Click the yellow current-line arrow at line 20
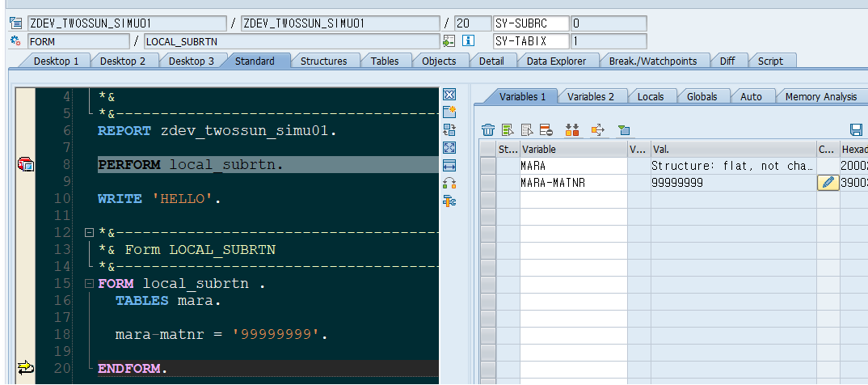 (x=26, y=367)
